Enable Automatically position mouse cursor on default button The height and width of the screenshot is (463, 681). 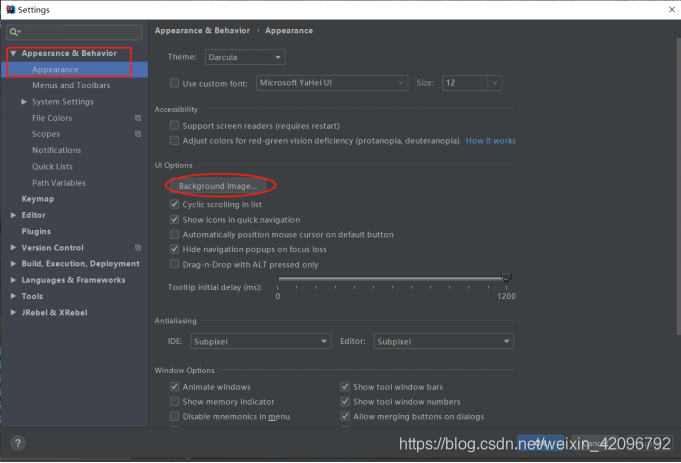[x=174, y=235]
